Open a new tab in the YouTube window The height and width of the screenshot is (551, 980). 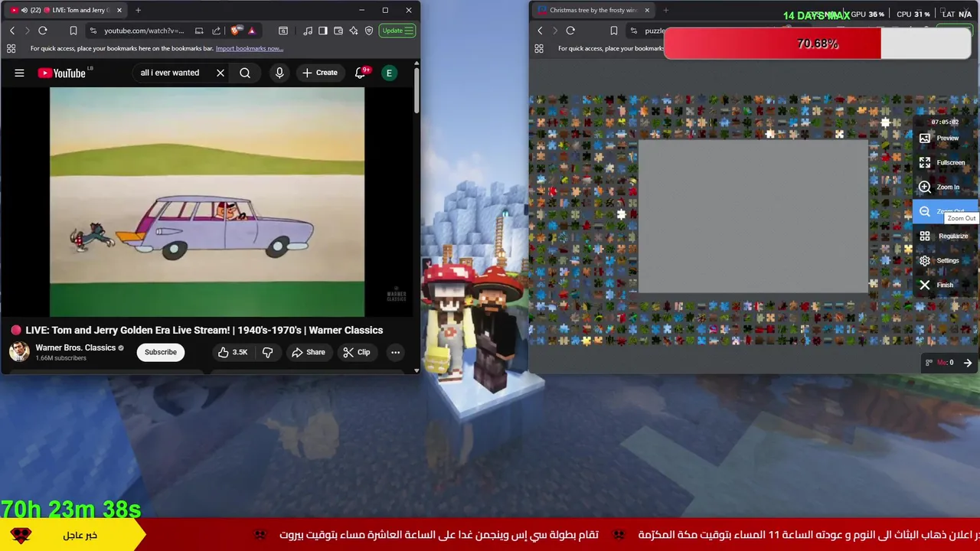pos(138,10)
